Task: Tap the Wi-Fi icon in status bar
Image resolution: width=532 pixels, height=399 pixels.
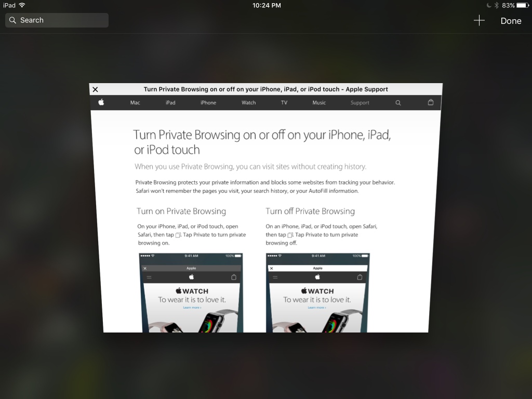Action: [22, 5]
